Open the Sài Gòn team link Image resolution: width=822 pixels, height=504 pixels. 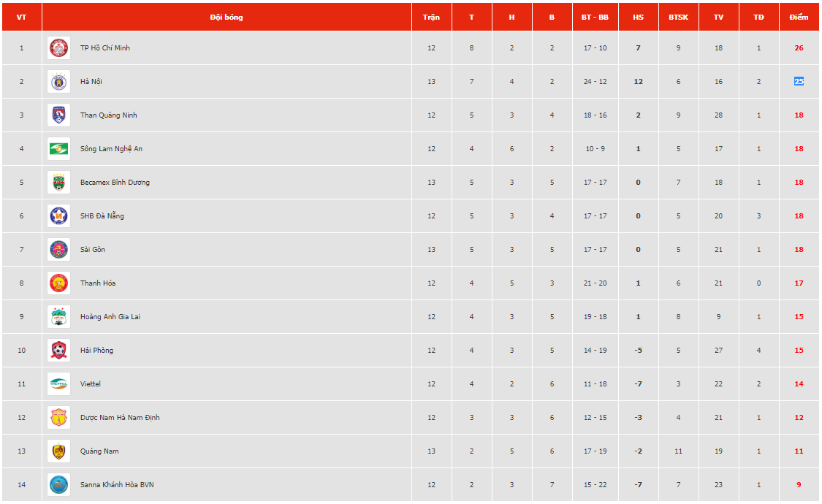(93, 250)
